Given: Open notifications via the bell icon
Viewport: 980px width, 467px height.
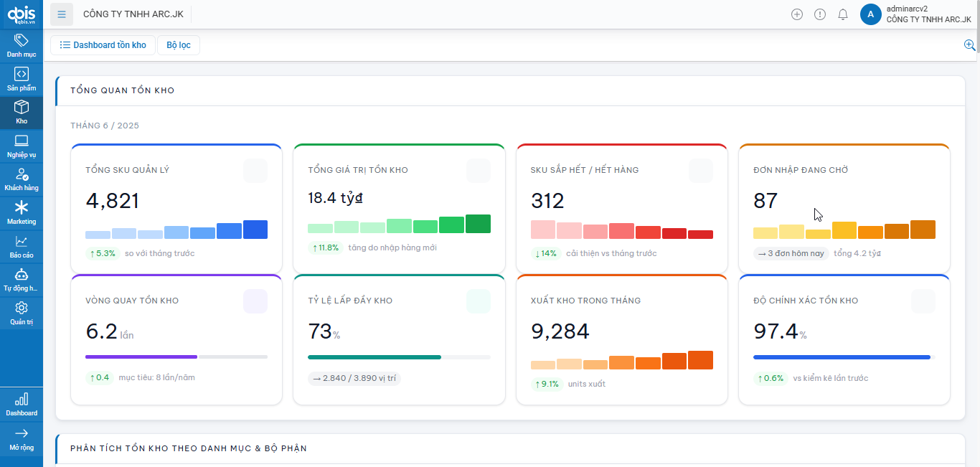Looking at the screenshot, I should click(843, 14).
